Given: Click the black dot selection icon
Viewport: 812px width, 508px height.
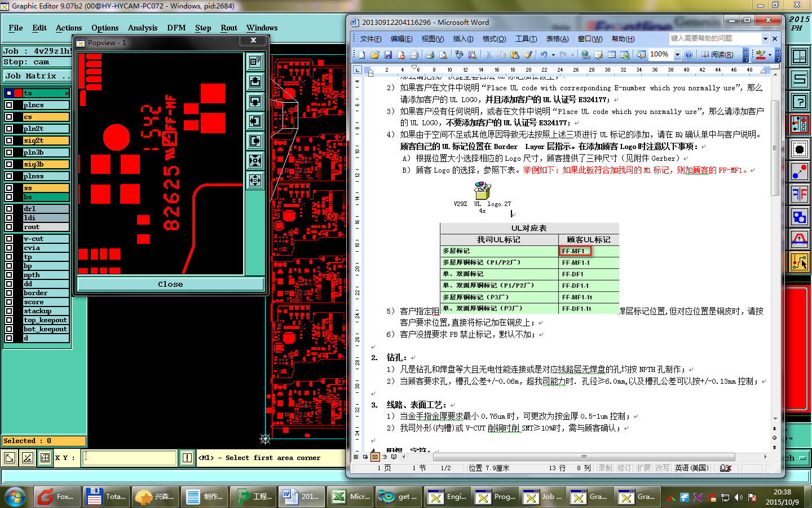Looking at the screenshot, I should [x=800, y=150].
